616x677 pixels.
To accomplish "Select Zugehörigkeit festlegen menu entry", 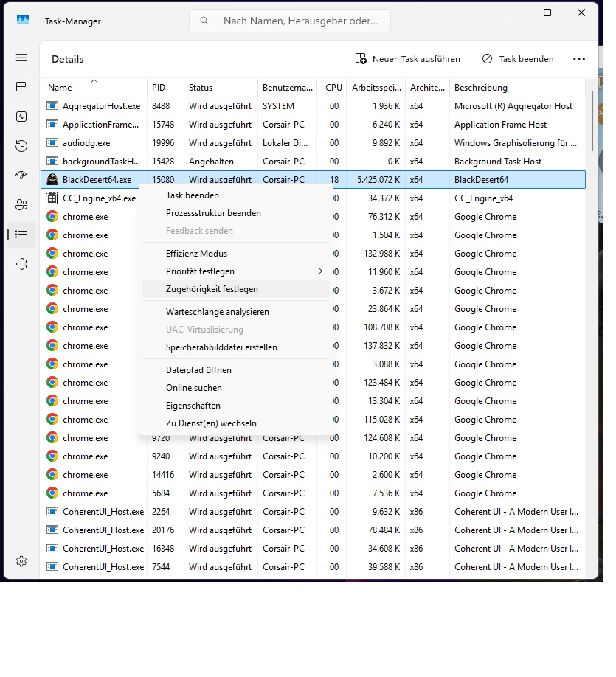I will (236, 289).
